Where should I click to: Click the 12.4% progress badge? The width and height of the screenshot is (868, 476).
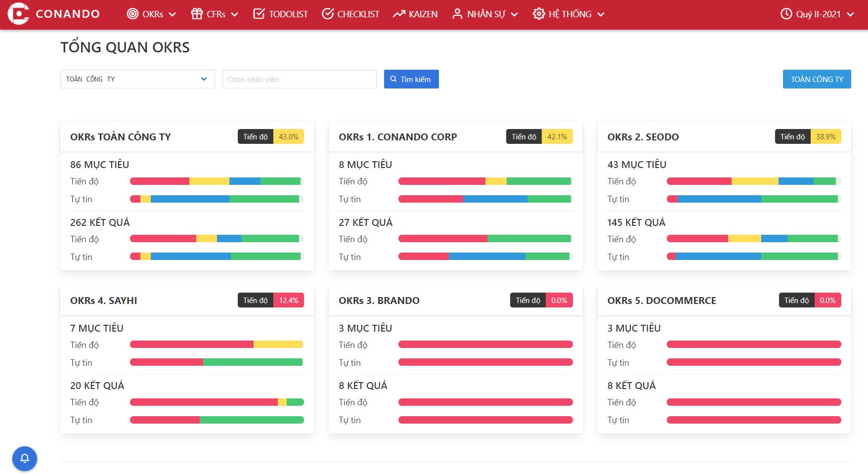coord(289,300)
